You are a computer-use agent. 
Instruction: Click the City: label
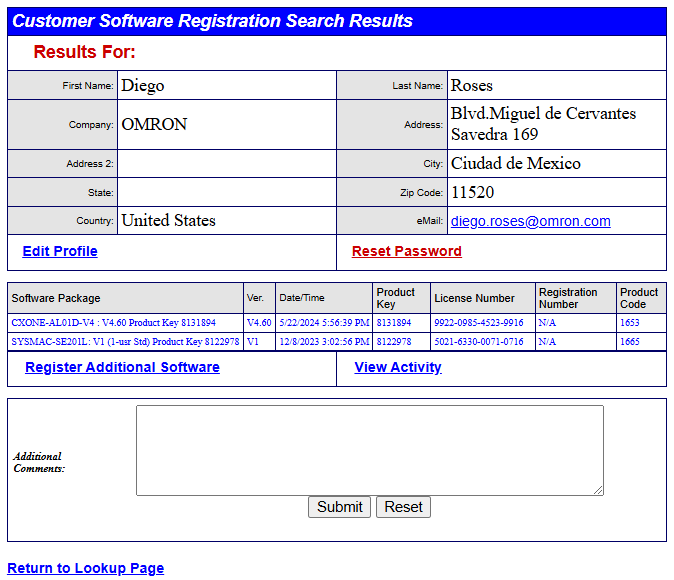pos(433,164)
